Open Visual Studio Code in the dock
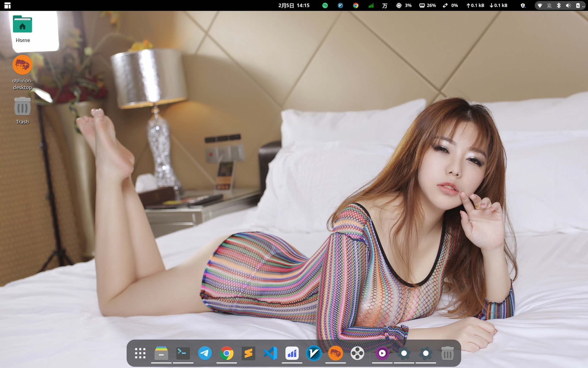This screenshot has height=368, width=588. tap(270, 353)
